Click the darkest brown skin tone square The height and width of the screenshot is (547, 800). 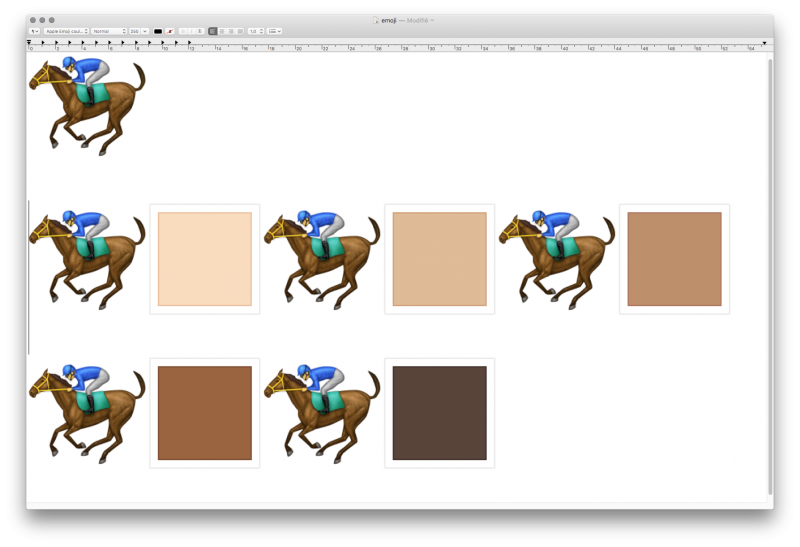pyautogui.click(x=439, y=413)
